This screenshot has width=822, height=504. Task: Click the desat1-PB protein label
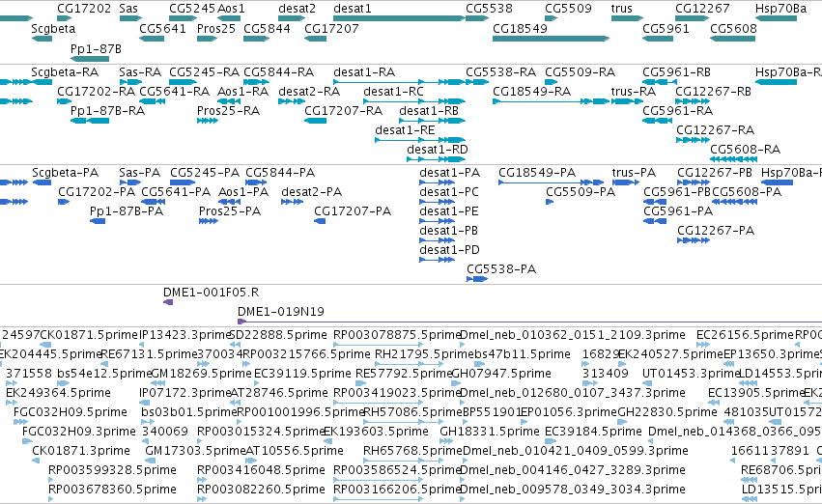coord(449,231)
